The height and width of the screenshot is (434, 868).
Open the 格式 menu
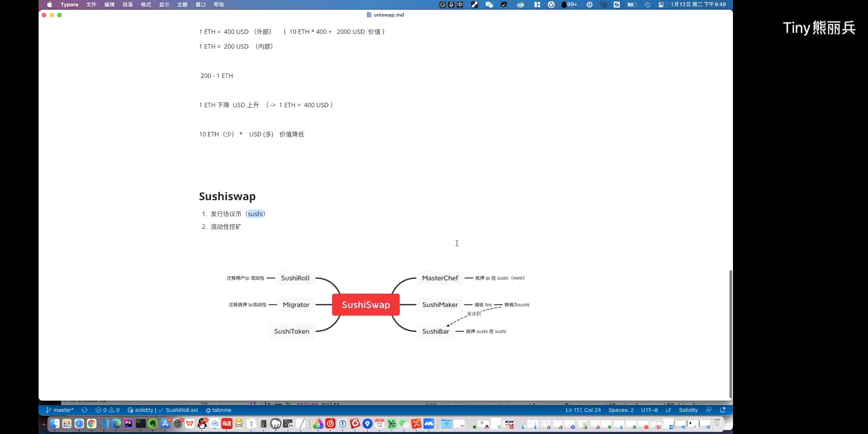(x=146, y=5)
